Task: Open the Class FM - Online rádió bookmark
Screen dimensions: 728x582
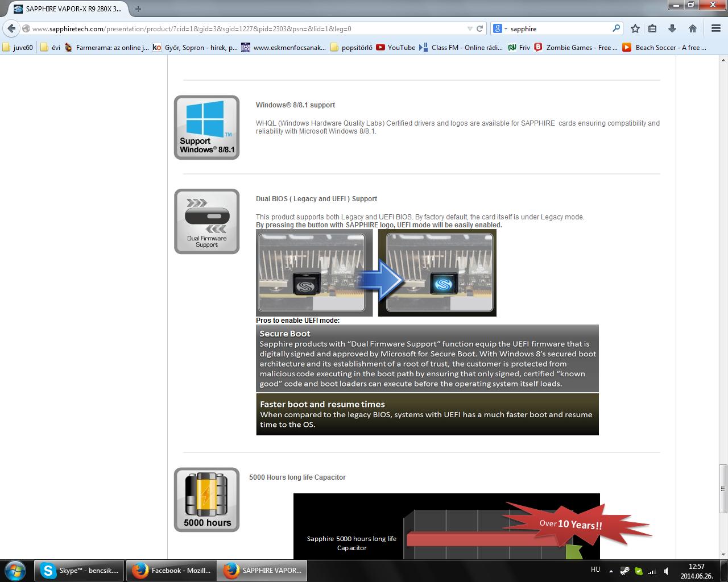Action: [462, 48]
